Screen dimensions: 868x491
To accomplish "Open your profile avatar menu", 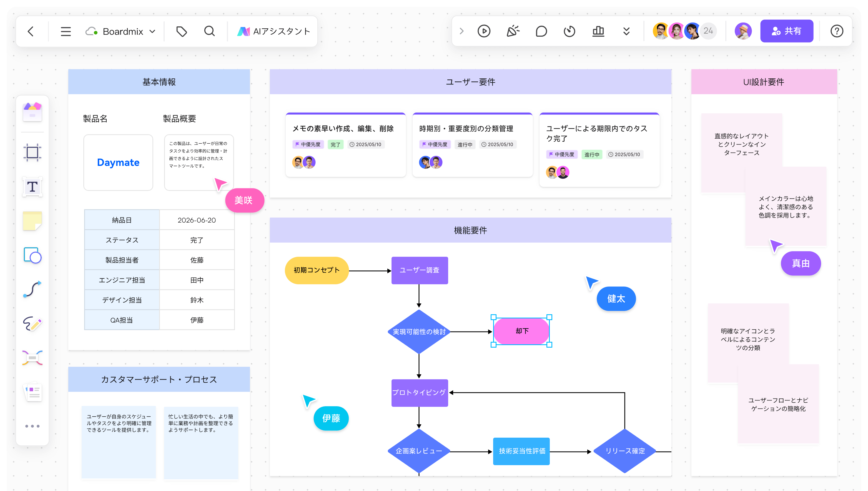I will coord(743,31).
